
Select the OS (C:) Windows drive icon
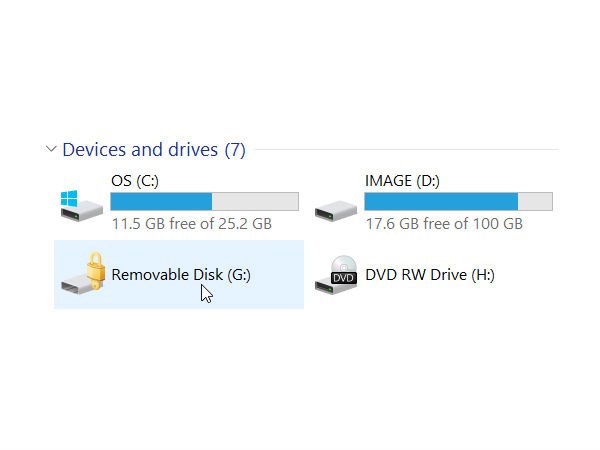click(x=82, y=206)
